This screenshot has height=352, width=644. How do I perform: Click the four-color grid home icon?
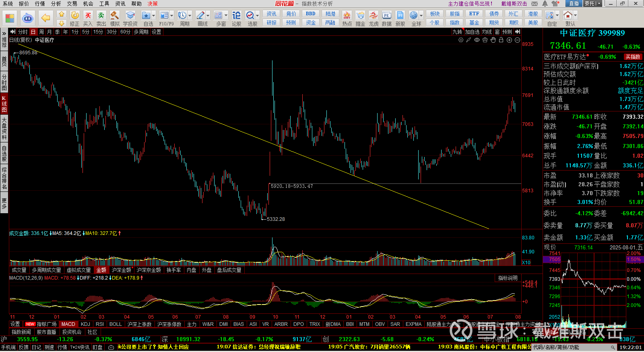point(10,18)
